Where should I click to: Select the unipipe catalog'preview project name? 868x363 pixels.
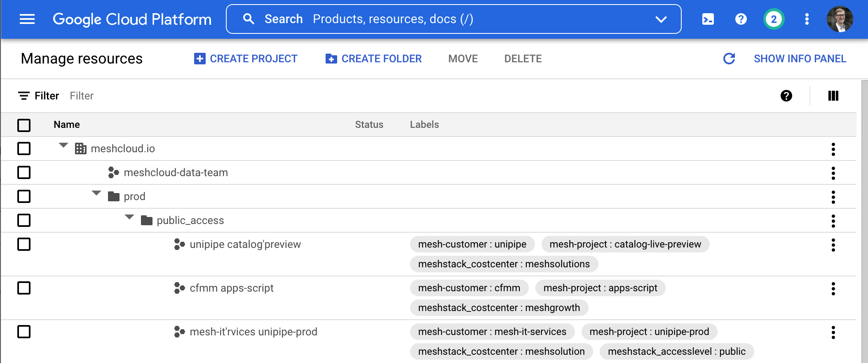pos(245,244)
